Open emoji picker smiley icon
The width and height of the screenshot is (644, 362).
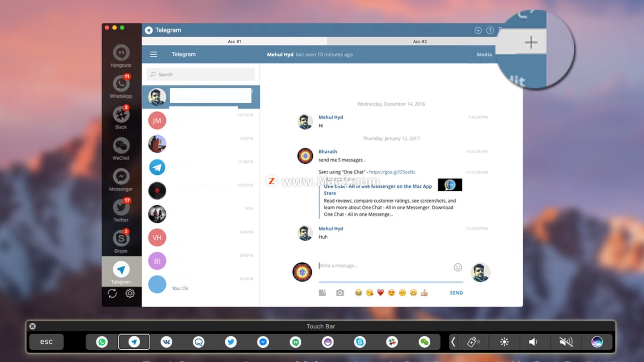(x=458, y=267)
